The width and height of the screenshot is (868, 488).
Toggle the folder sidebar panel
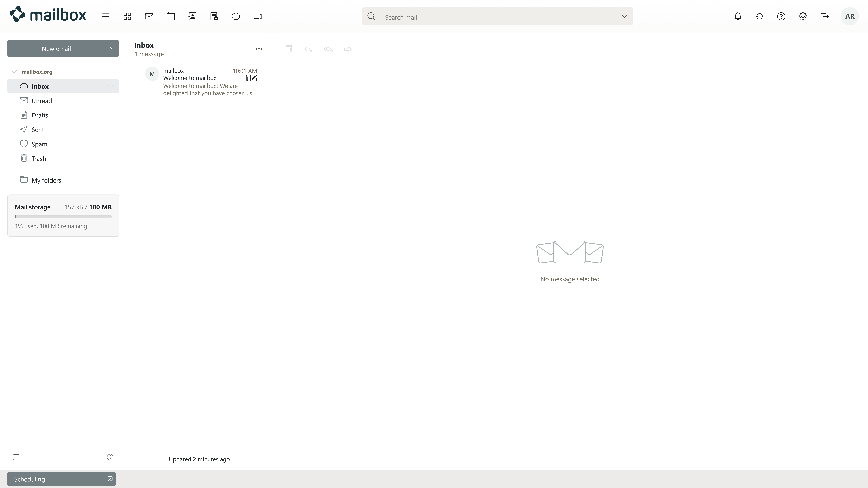pyautogui.click(x=16, y=457)
